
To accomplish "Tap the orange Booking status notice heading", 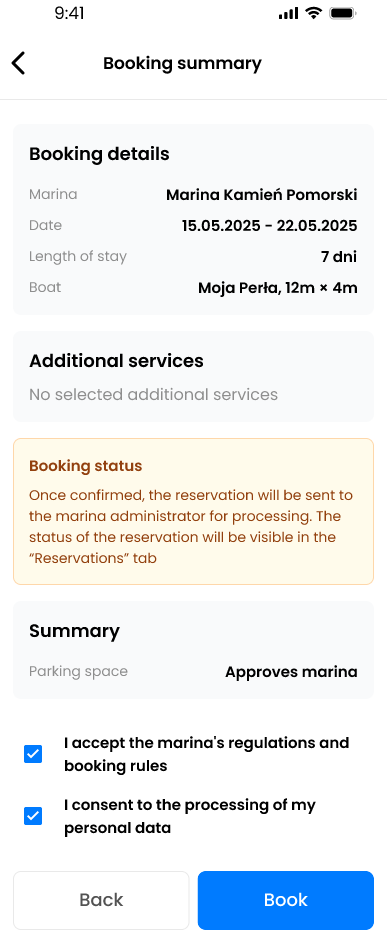I will click(x=86, y=466).
